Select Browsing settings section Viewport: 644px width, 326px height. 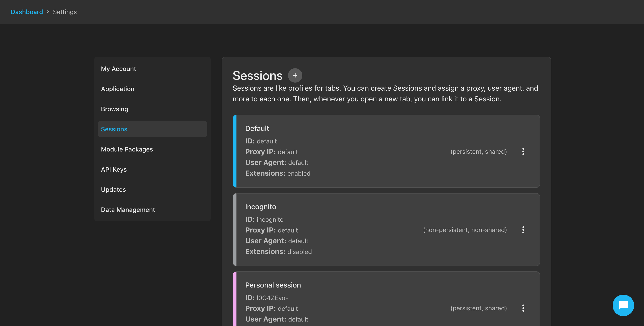(114, 109)
